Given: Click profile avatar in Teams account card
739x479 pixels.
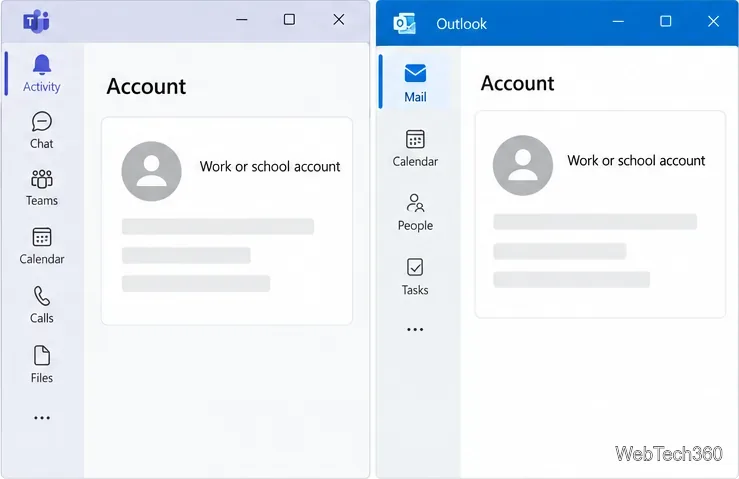Looking at the screenshot, I should tap(151, 171).
